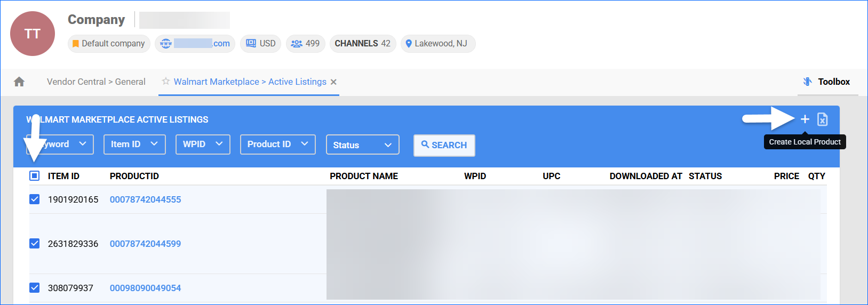868x305 pixels.
Task: Click the USD currency badge
Action: tap(261, 44)
